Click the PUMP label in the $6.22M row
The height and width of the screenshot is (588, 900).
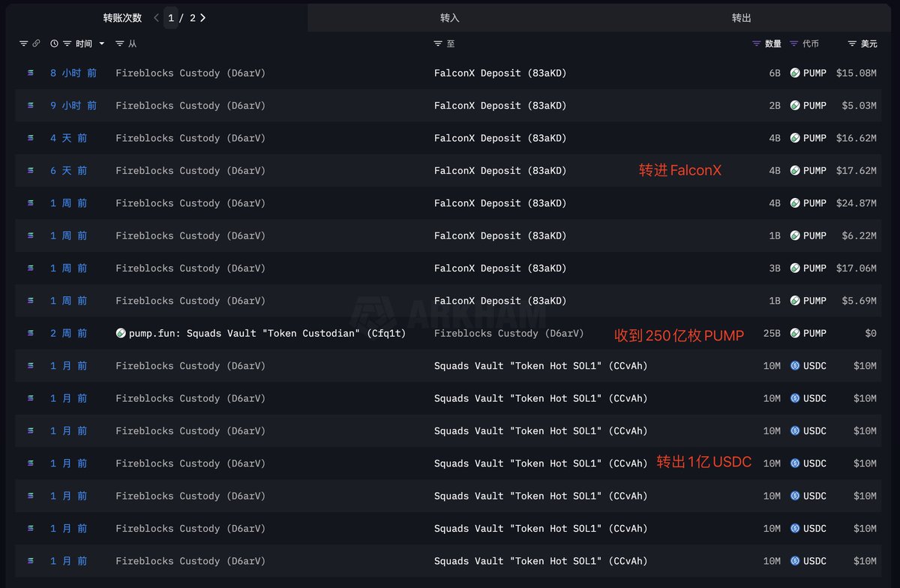point(814,235)
